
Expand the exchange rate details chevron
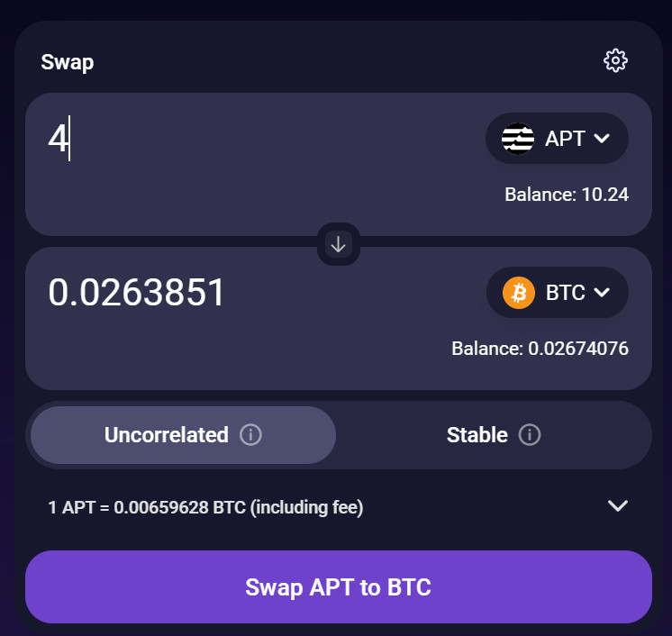click(x=617, y=506)
